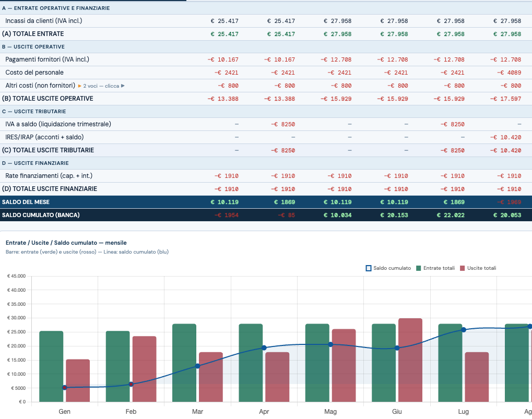The image size is (532, 419).
Task: Click the green entrate bar for Mar
Action: click(184, 363)
